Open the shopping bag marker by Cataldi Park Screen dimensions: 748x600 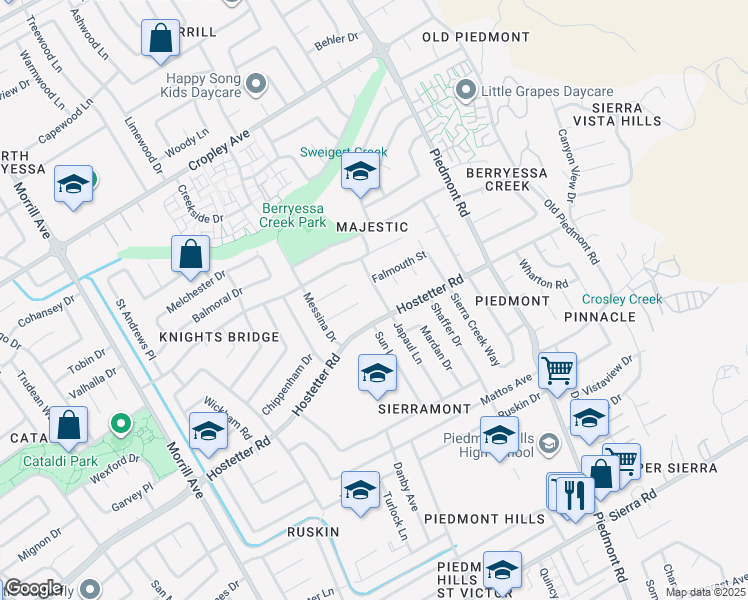tap(69, 426)
